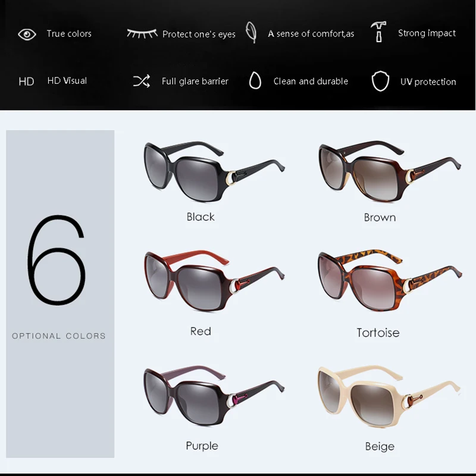Select the Brown sunglasses image
The image size is (476, 476).
[x=390, y=171]
